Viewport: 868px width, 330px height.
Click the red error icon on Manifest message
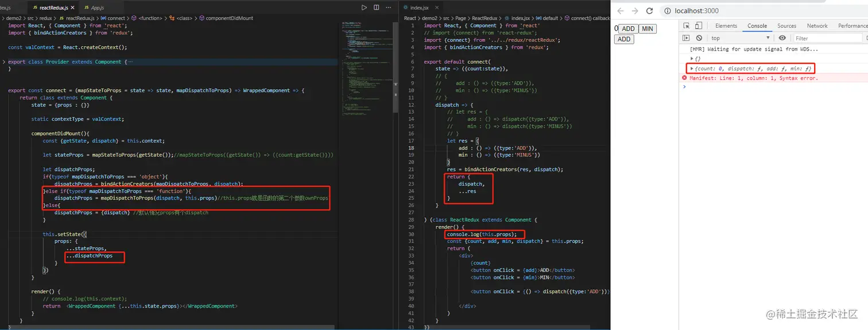pyautogui.click(x=684, y=78)
